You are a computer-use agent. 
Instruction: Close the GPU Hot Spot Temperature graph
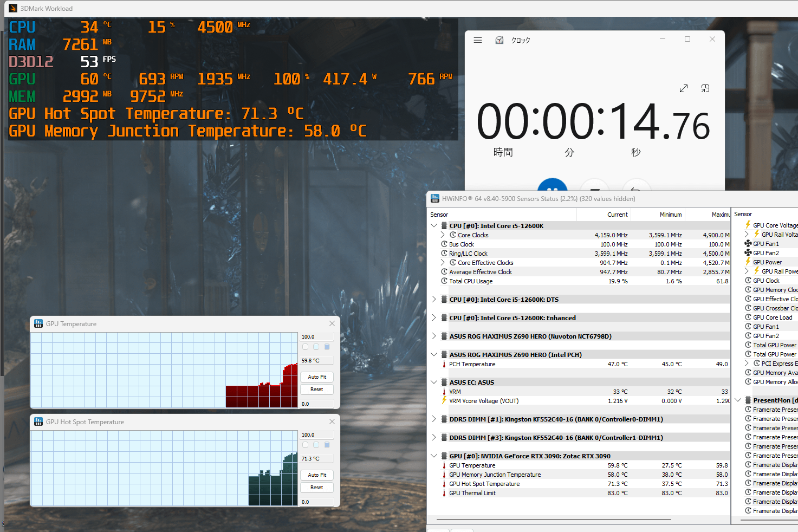[x=332, y=421]
